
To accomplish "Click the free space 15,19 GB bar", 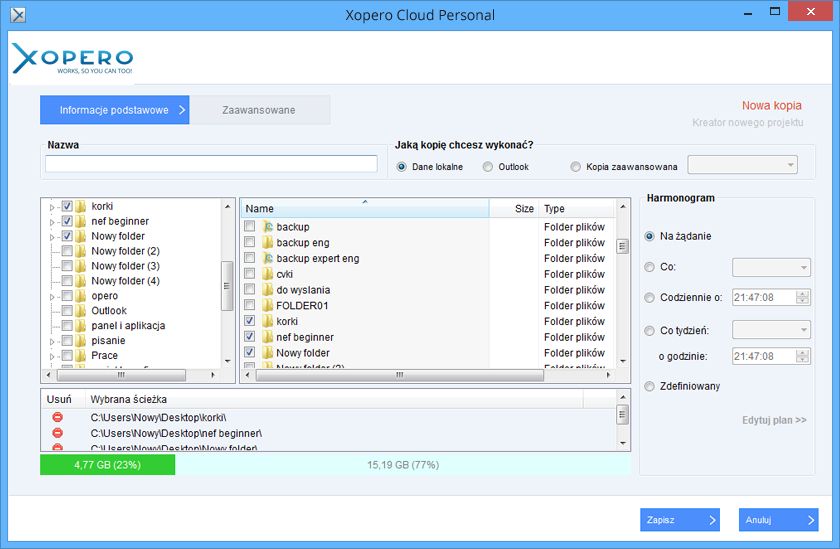I will click(403, 465).
